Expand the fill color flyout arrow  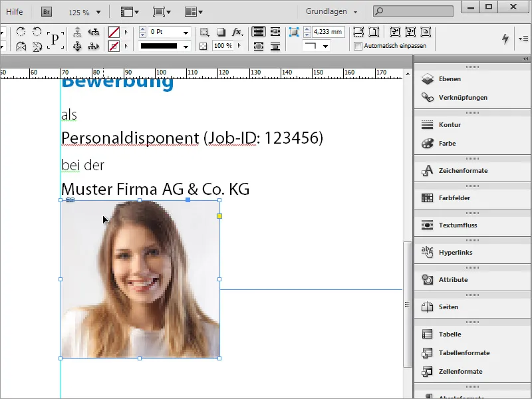pos(126,32)
